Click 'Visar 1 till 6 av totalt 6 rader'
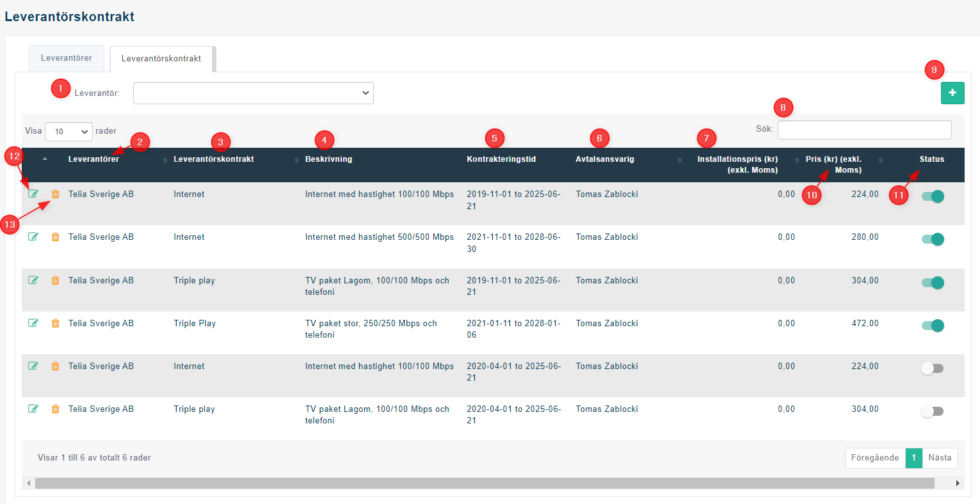Image resolution: width=980 pixels, height=504 pixels. point(94,457)
